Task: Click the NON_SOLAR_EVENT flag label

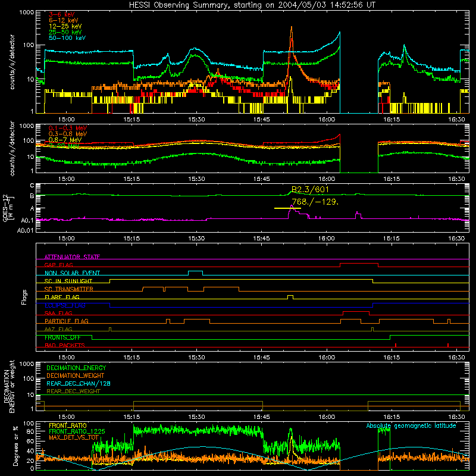Action: click(72, 273)
